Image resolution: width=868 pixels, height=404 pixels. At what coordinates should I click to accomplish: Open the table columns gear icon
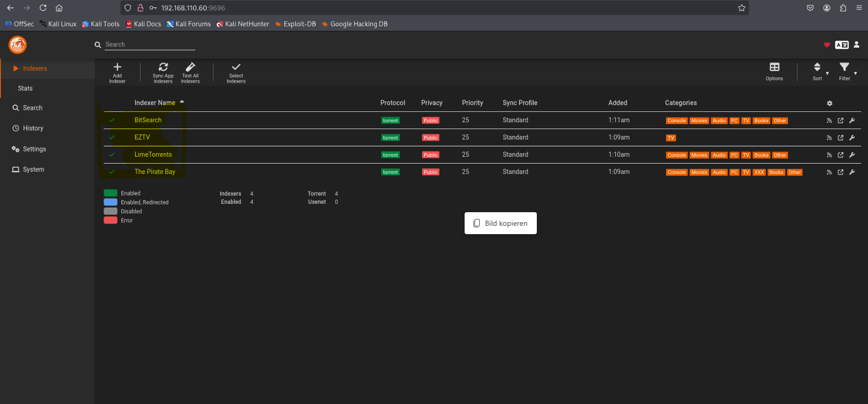coord(829,103)
